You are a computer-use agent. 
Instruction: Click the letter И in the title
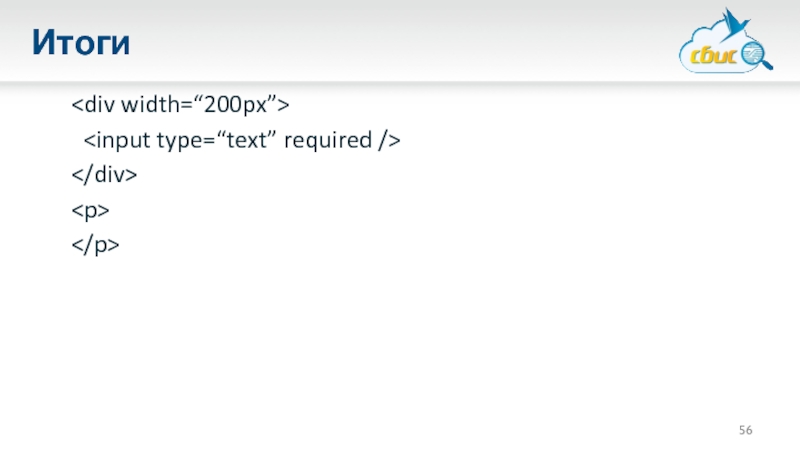pos(43,42)
